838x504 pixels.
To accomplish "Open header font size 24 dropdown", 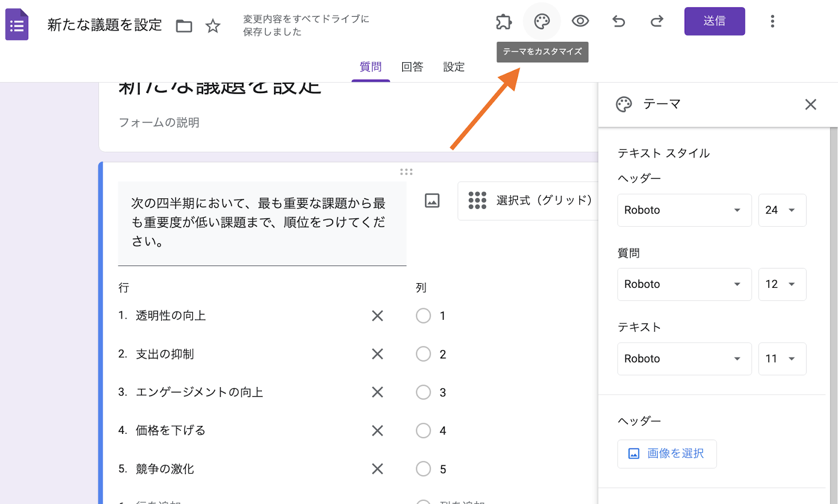I will pyautogui.click(x=782, y=210).
